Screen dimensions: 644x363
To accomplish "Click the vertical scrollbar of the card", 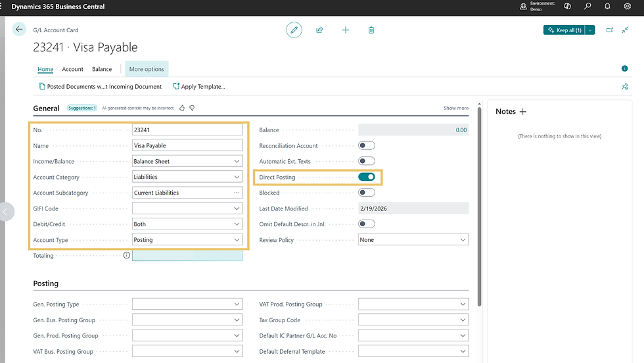I will [x=479, y=206].
